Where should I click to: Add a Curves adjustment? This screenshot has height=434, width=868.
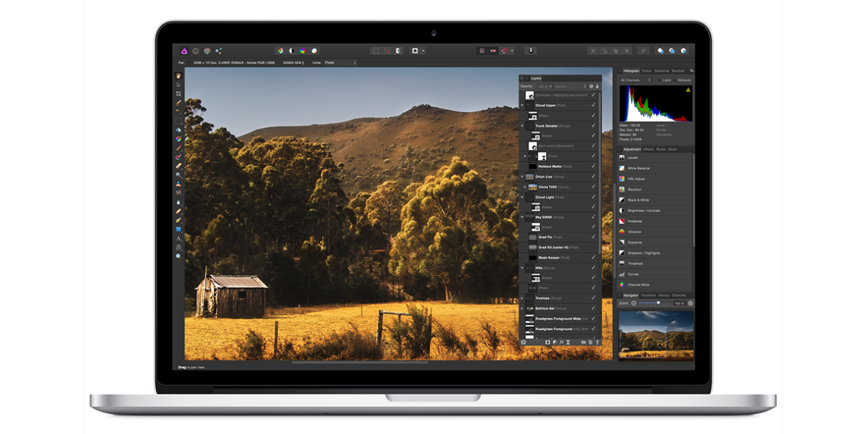[634, 274]
